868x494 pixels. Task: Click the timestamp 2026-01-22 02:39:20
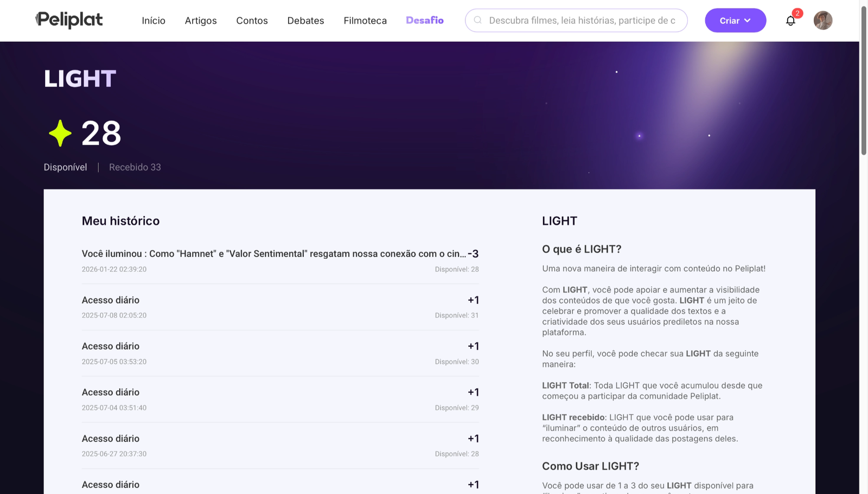pos(114,269)
